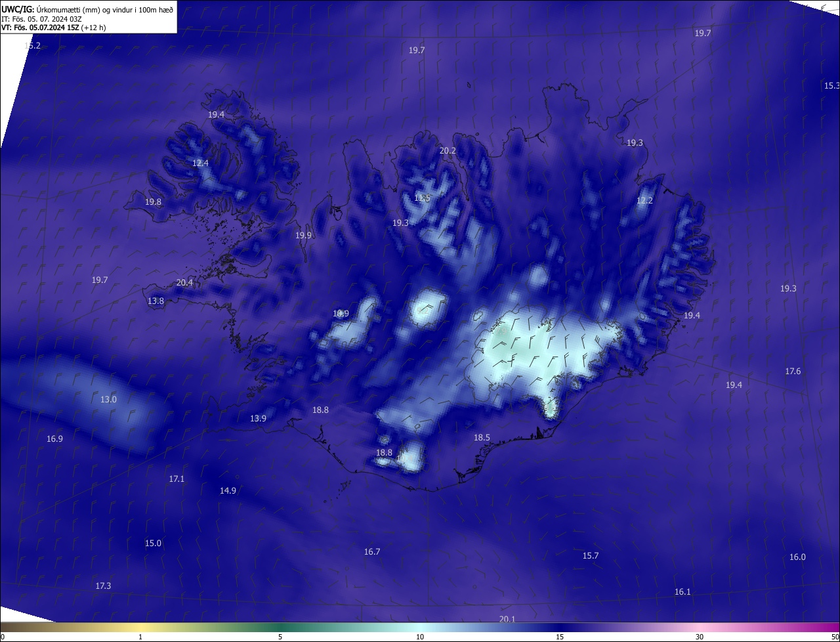Select the 10.9 value in central Iceland
Screen dimensions: 840x642
pos(341,314)
